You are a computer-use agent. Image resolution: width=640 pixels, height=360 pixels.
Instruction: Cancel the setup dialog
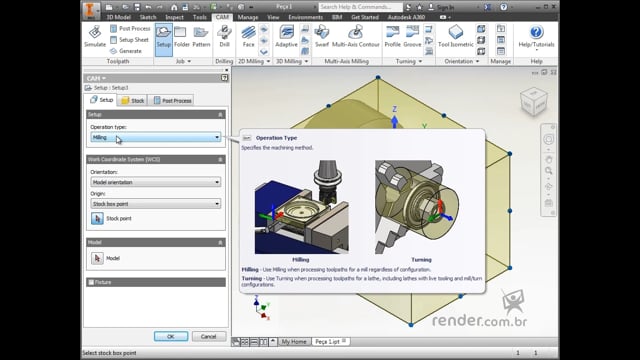click(x=209, y=336)
